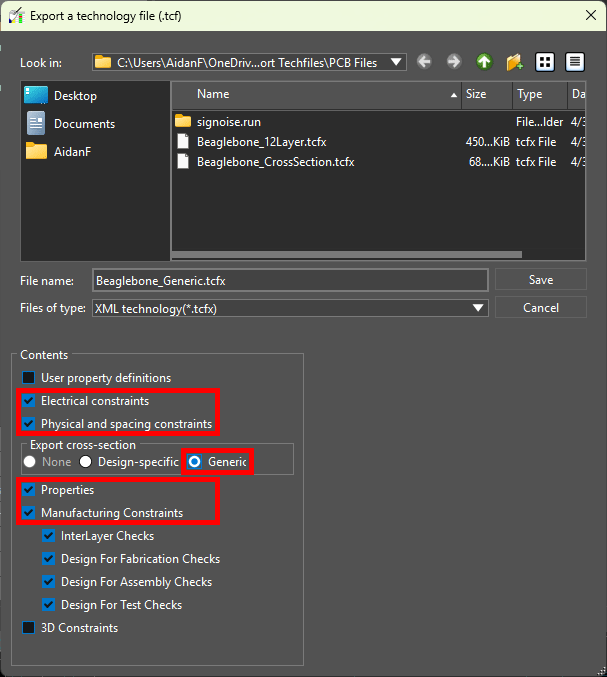The height and width of the screenshot is (677, 607).
Task: Uncheck Electrical constraints checkbox
Action: 29,401
